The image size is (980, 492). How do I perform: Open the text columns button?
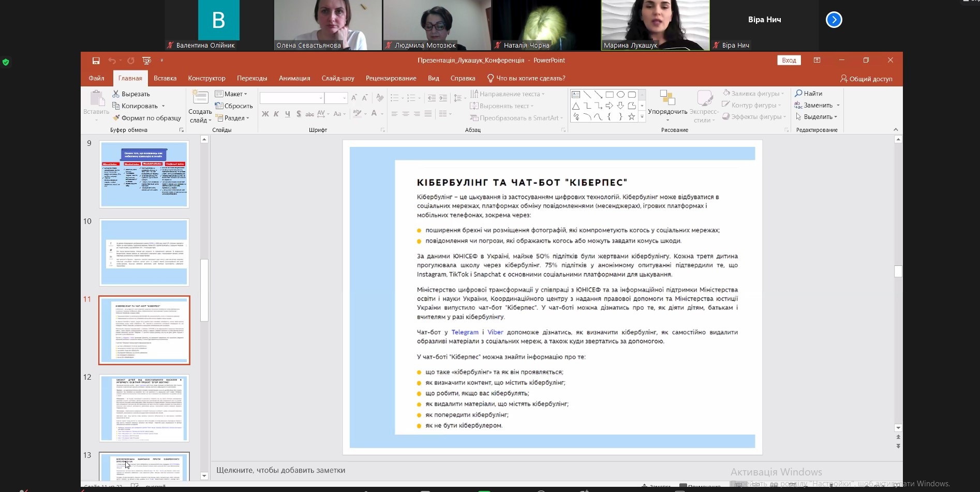(x=444, y=114)
